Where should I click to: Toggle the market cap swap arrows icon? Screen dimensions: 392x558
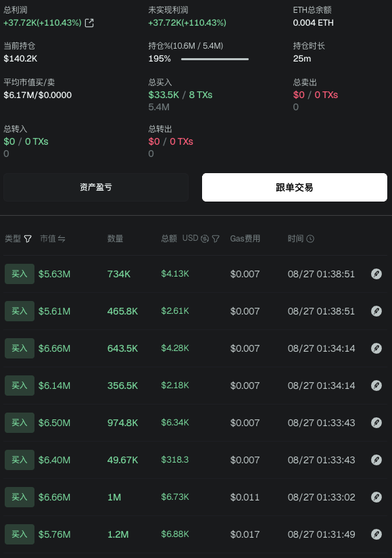point(62,239)
